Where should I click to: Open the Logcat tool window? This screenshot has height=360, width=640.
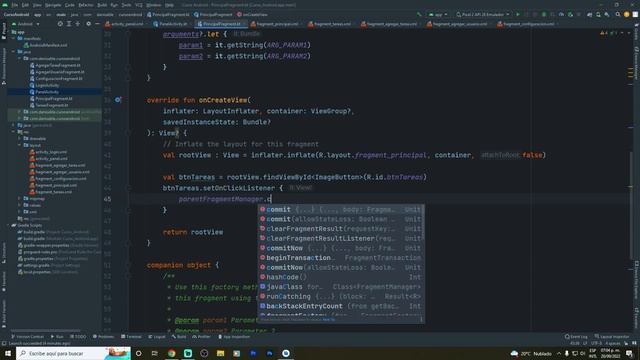(157, 337)
